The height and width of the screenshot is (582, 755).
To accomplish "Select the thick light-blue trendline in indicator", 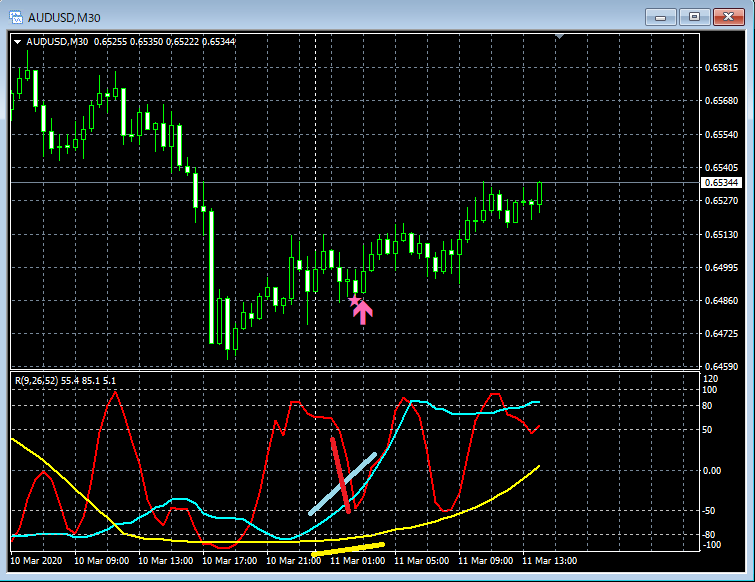I will [x=342, y=484].
